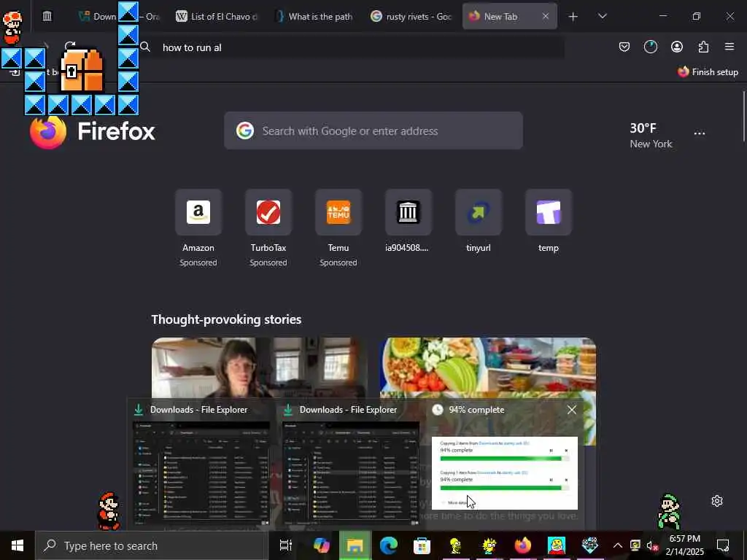Open the Homer Simpson taskbar app icon

455,545
